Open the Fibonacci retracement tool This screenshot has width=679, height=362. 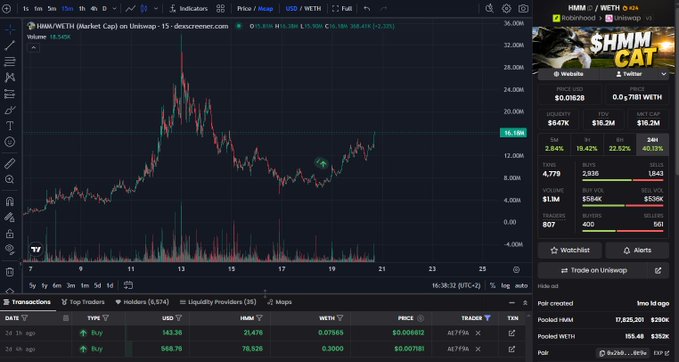(10, 61)
